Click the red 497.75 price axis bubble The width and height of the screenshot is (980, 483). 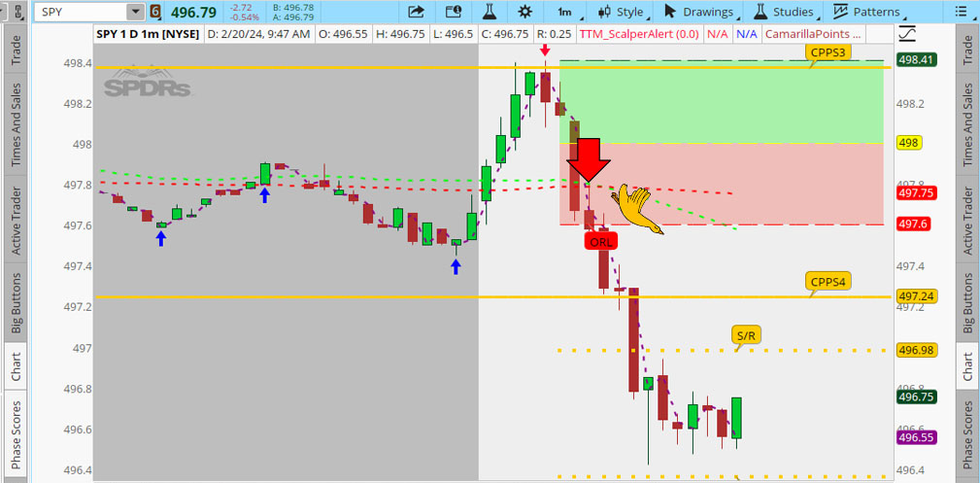916,192
